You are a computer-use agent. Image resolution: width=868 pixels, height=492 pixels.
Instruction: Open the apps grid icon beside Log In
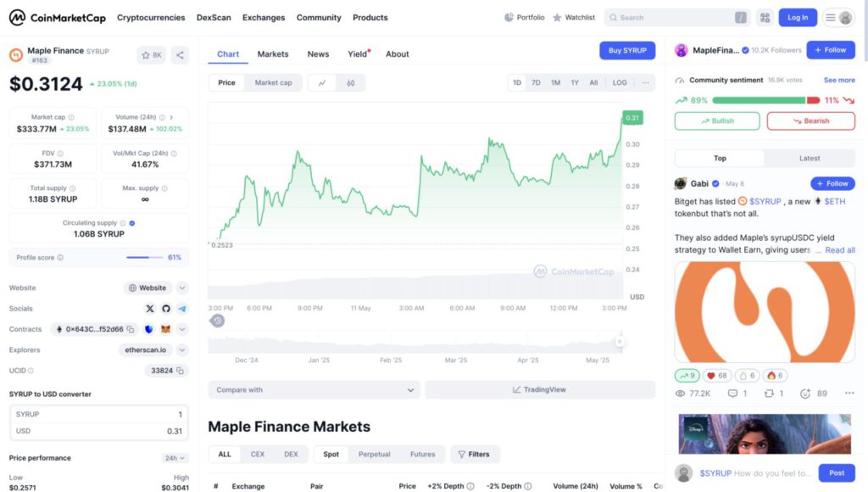pos(765,18)
